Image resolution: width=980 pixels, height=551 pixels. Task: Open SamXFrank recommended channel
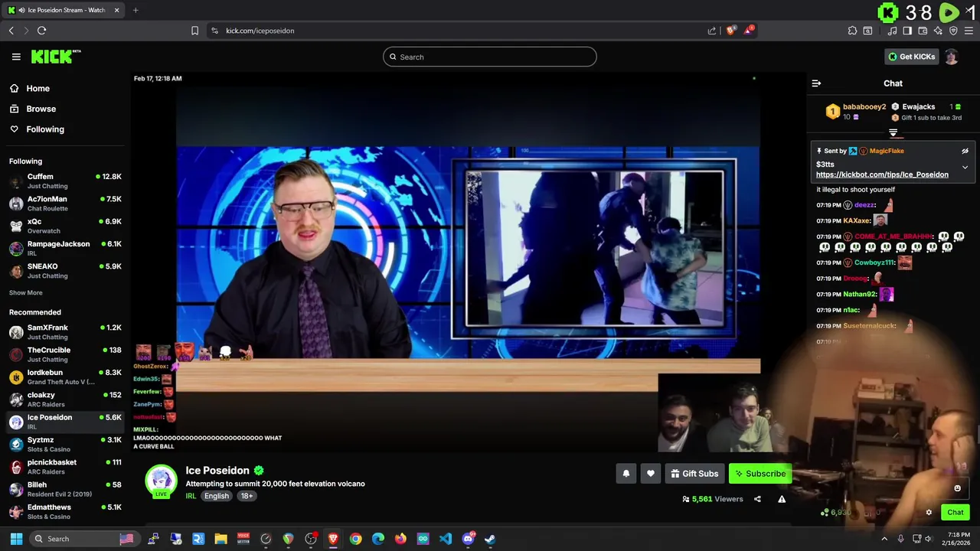(x=65, y=332)
